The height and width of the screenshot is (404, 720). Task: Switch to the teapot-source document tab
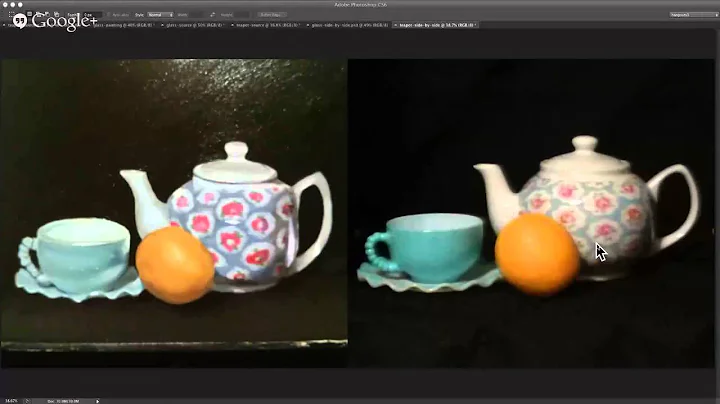coord(268,25)
